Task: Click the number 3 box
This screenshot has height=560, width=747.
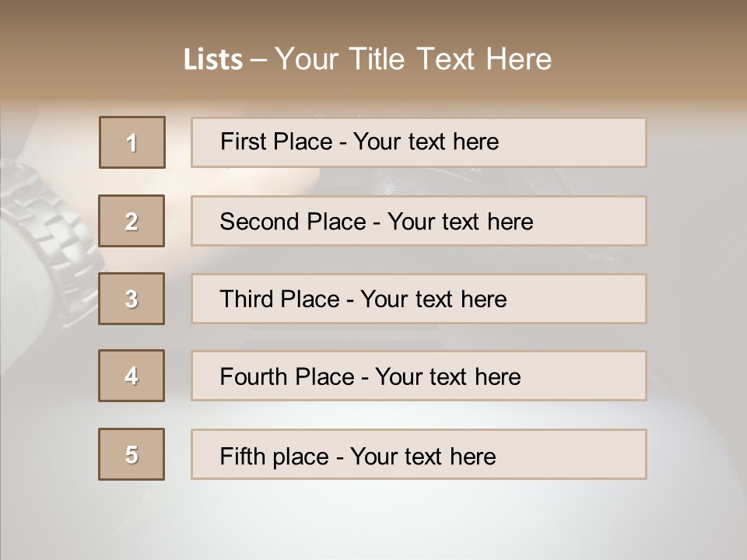Action: [x=132, y=299]
